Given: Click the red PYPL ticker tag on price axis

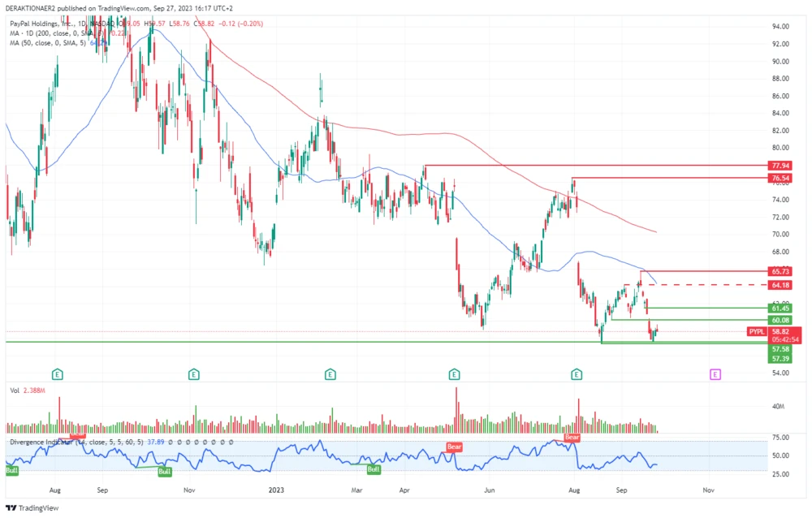Looking at the screenshot, I should pos(757,331).
